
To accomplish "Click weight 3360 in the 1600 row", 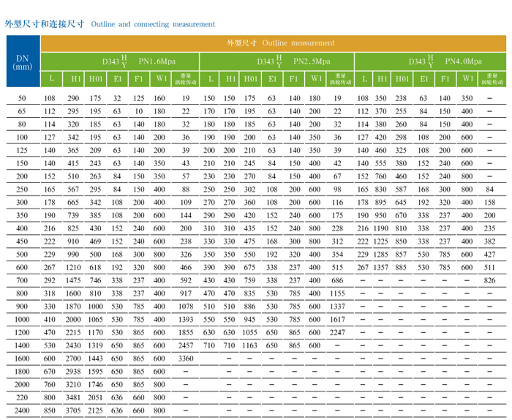I will (x=186, y=359).
